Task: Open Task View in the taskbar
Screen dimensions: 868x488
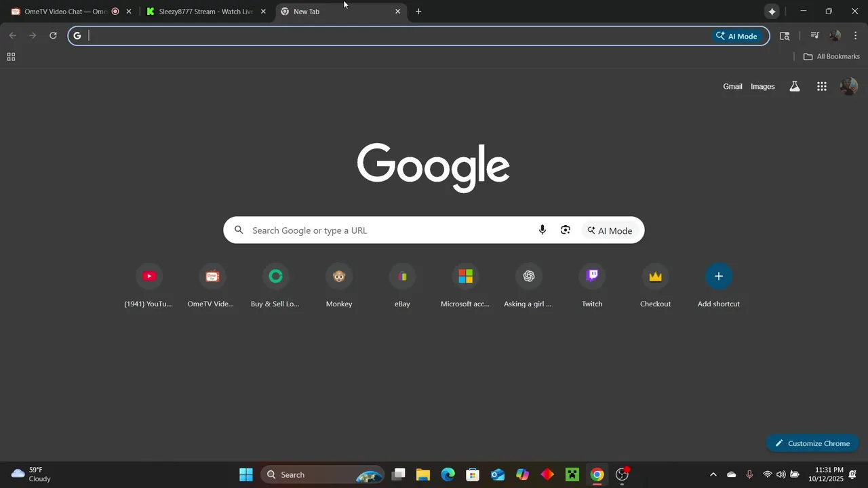Action: tap(399, 474)
